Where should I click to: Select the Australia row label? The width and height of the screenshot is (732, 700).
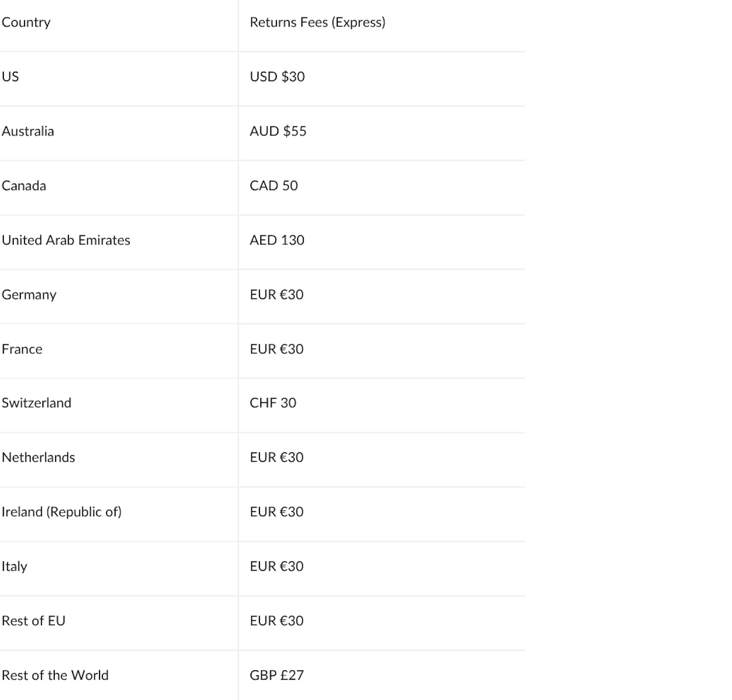point(28,131)
